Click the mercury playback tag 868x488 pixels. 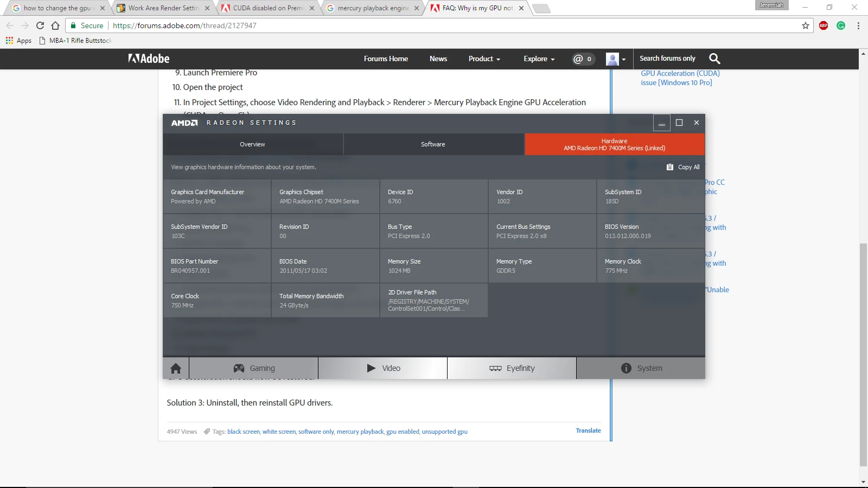360,432
